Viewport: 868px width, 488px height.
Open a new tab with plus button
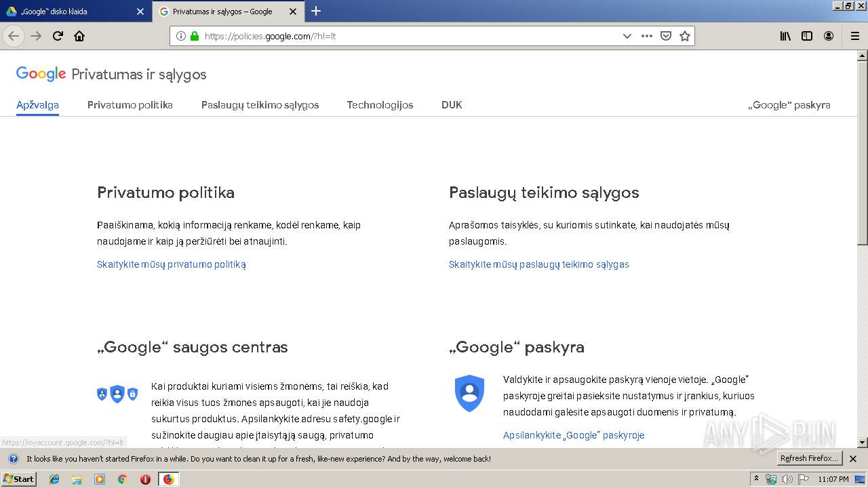(x=316, y=11)
